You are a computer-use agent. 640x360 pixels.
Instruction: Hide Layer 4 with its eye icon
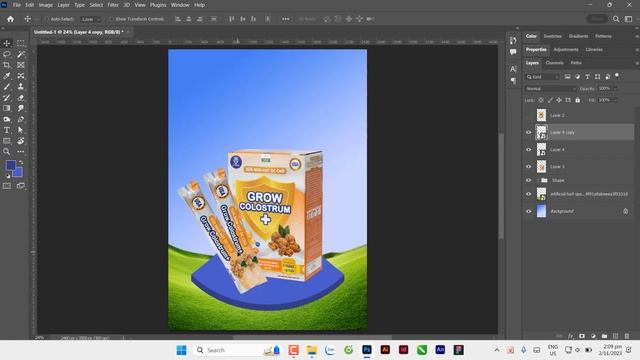click(529, 149)
